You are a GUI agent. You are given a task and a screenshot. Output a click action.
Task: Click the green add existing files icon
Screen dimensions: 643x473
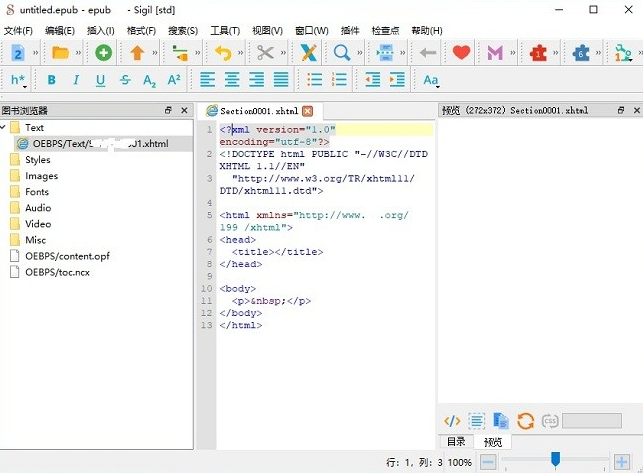click(103, 53)
